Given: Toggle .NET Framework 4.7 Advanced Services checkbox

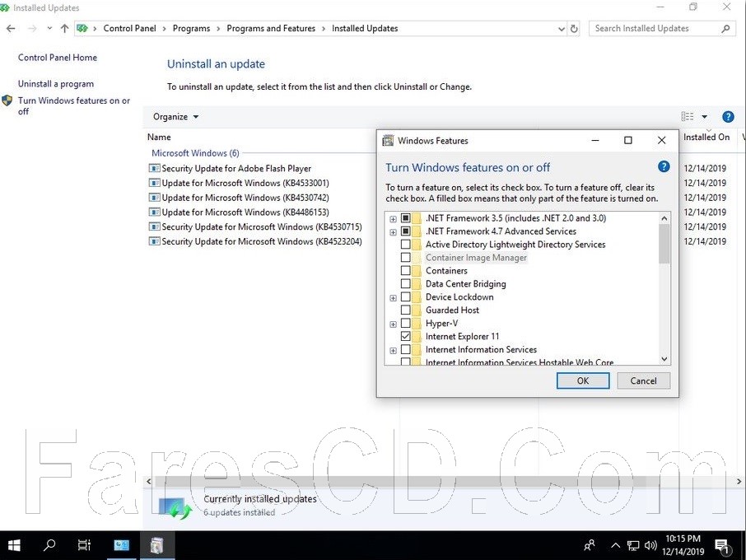Looking at the screenshot, I should click(x=405, y=231).
